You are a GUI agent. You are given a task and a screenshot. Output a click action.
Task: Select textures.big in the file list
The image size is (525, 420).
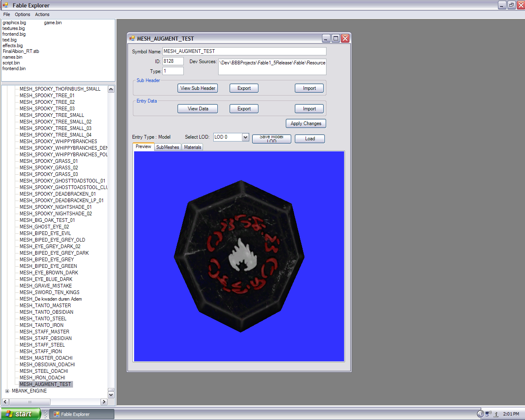tap(14, 28)
